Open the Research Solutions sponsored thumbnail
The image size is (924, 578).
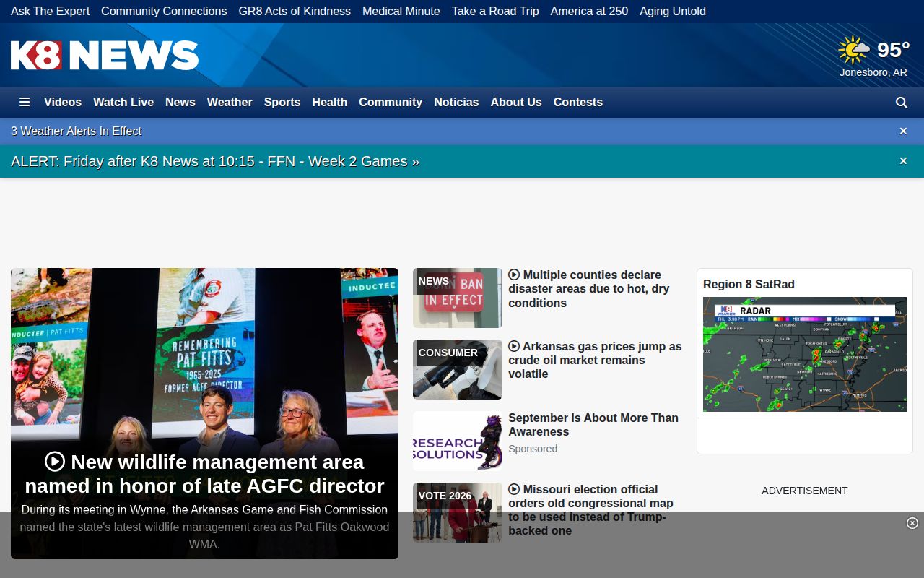click(458, 441)
